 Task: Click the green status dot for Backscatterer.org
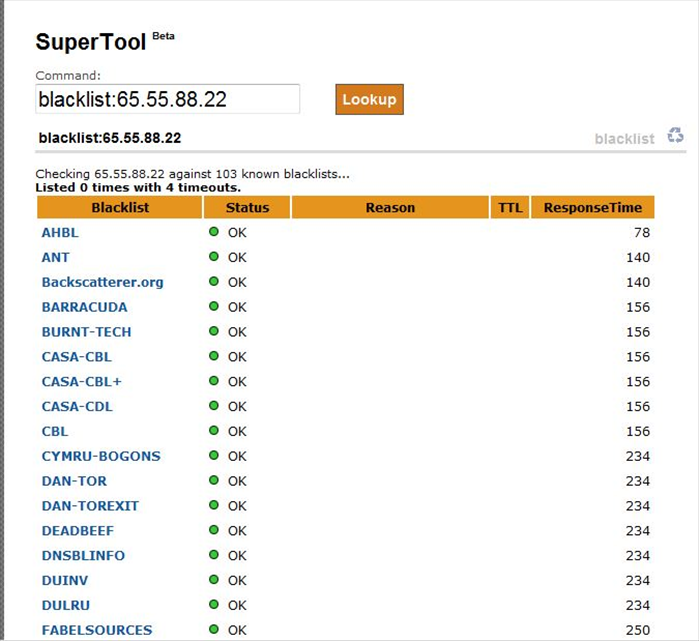[x=214, y=281]
